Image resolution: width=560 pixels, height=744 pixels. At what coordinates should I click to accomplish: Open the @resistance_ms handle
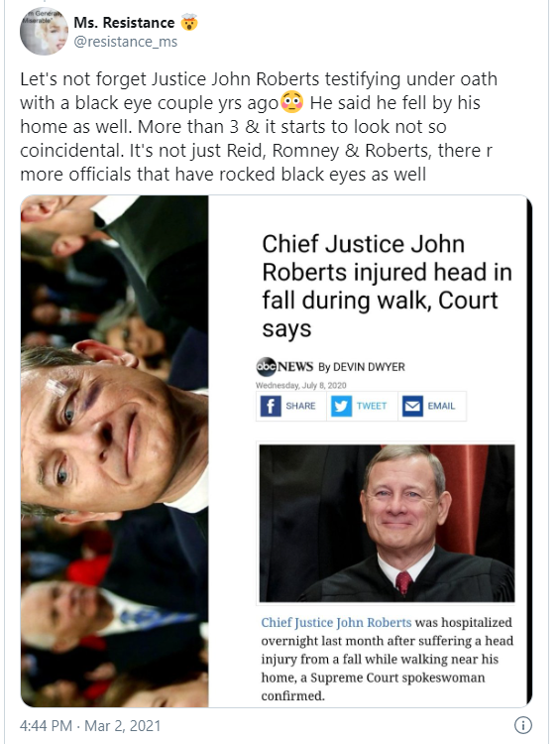pyautogui.click(x=126, y=42)
